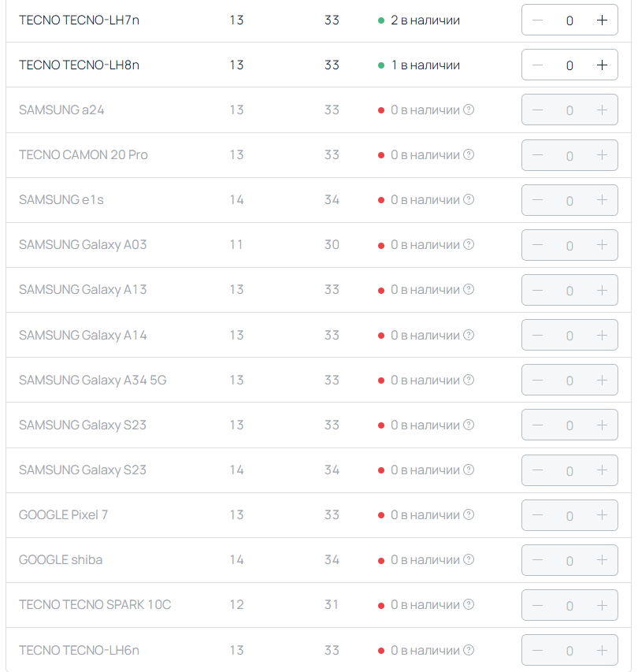Click info icon for TECNO TECNO-LH6n
The height and width of the screenshot is (672, 638).
point(469,650)
